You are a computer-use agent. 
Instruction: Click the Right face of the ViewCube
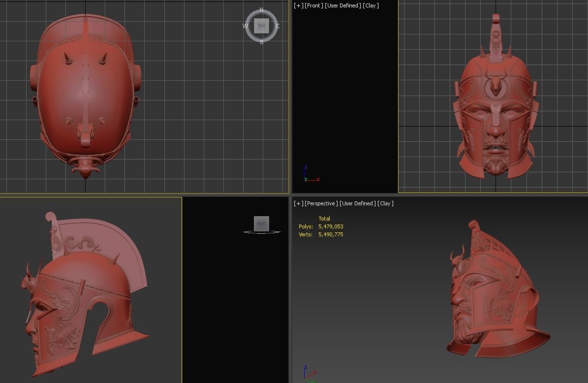click(x=261, y=223)
